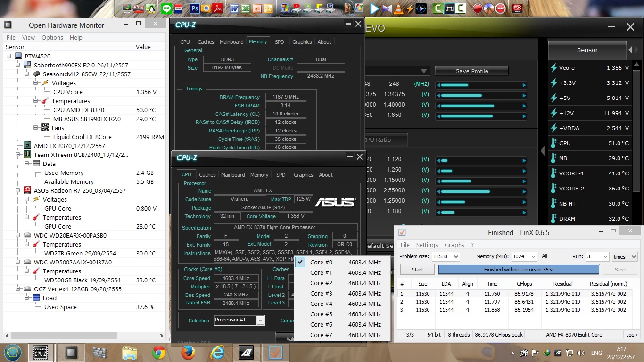644x362 pixels.
Task: Open drive G shortcut in top dock
Action: click(330, 8)
